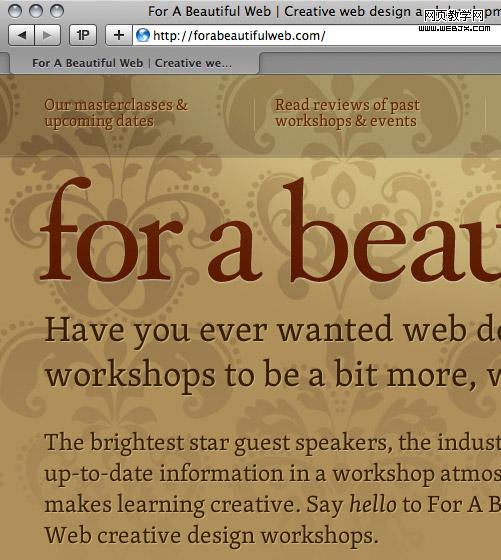This screenshot has width=501, height=560.
Task: Go back with the back arrow
Action: click(x=21, y=35)
